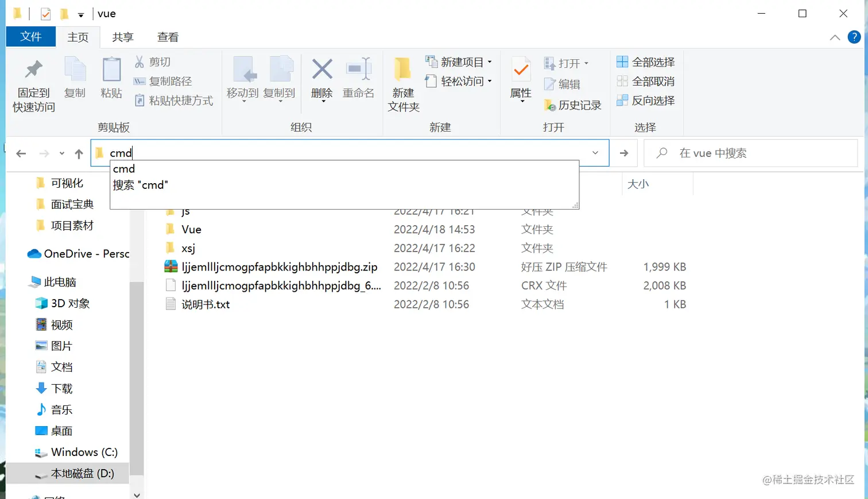The width and height of the screenshot is (868, 499).
Task: Select the Windows (C:) drive
Action: coord(77,452)
